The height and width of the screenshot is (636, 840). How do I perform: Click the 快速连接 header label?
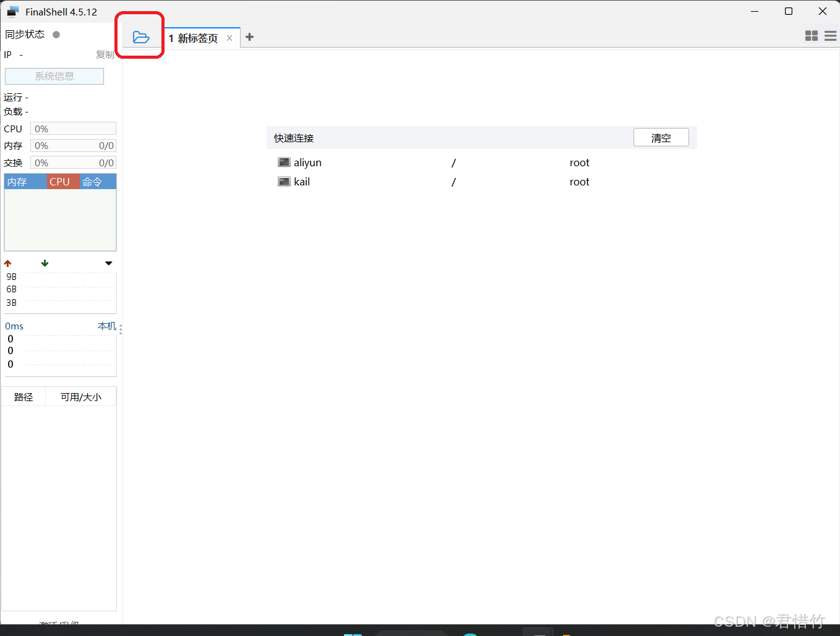294,138
